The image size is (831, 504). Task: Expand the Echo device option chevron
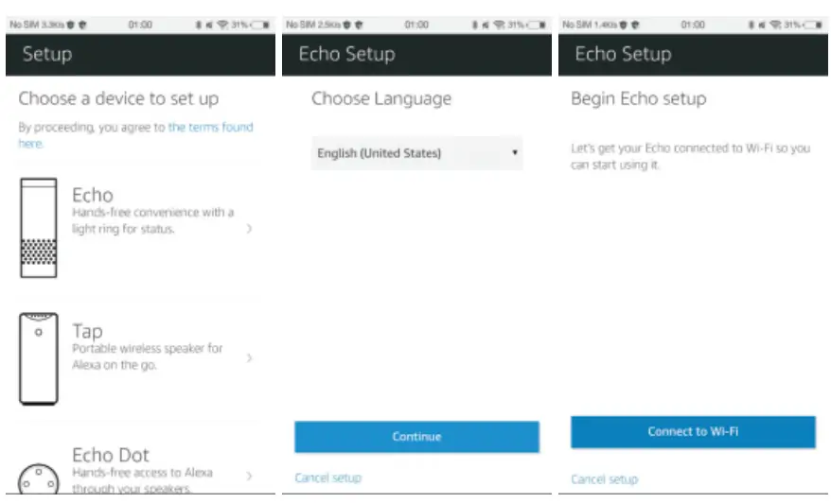(249, 228)
